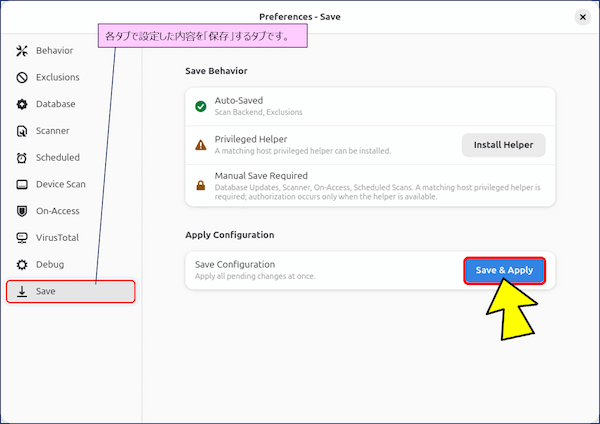The height and width of the screenshot is (424, 600).
Task: Select the Save tab label
Action: coord(46,291)
